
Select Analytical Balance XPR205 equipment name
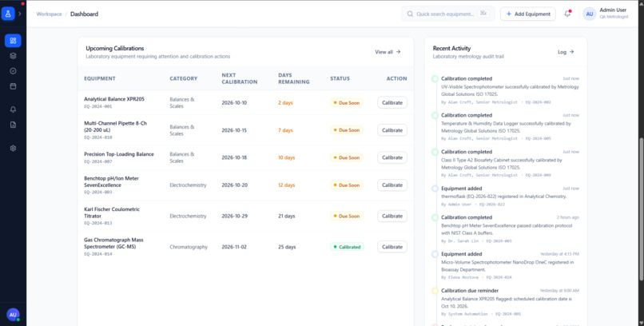[x=114, y=99]
